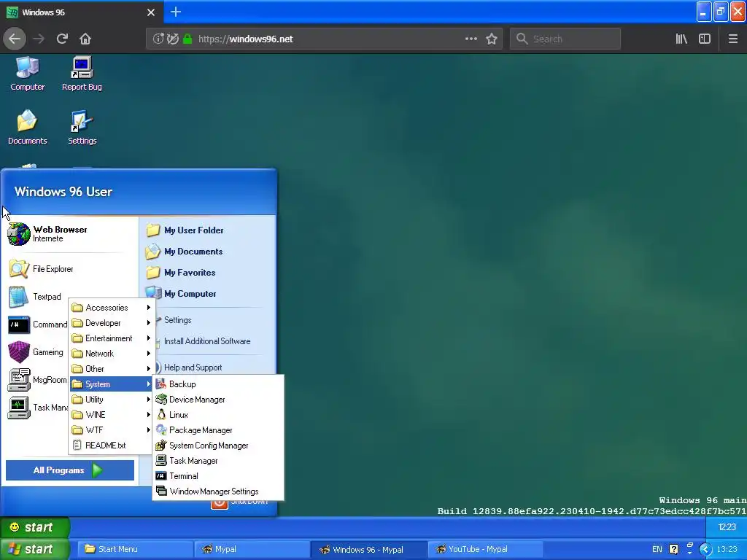This screenshot has width=747, height=560.
Task: Open a new browser tab
Action: point(176,12)
